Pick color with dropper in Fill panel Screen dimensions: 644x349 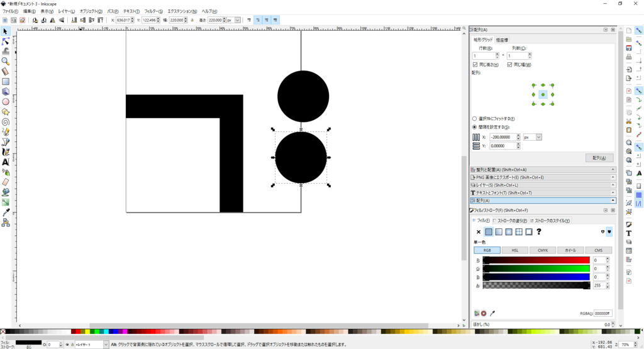pos(492,313)
